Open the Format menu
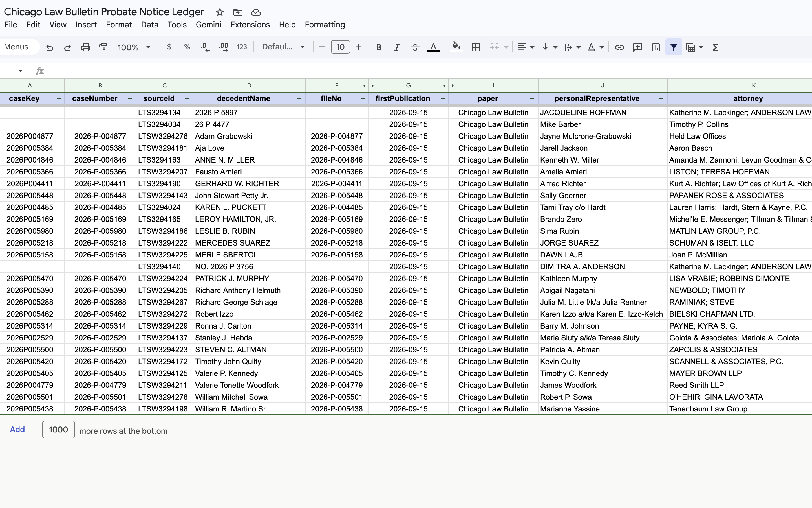812x508 pixels. (119, 25)
